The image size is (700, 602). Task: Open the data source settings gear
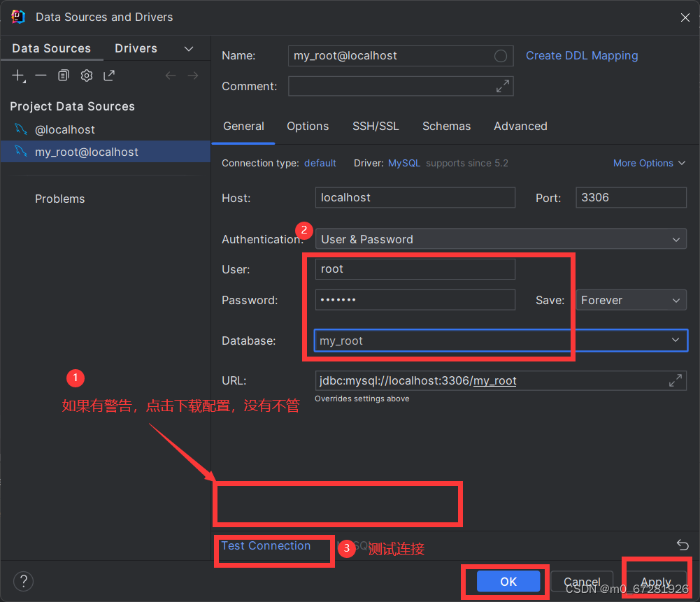[x=86, y=75]
